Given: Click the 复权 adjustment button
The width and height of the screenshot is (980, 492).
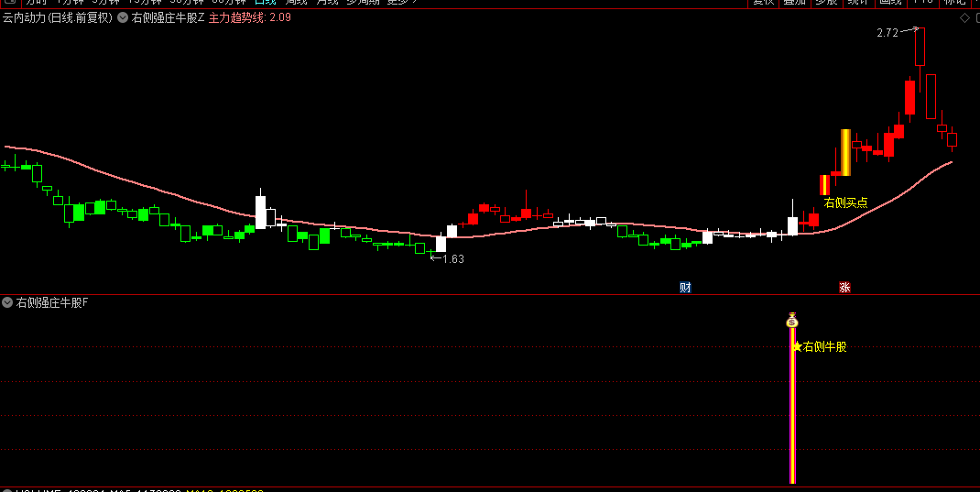Looking at the screenshot, I should (763, 2).
